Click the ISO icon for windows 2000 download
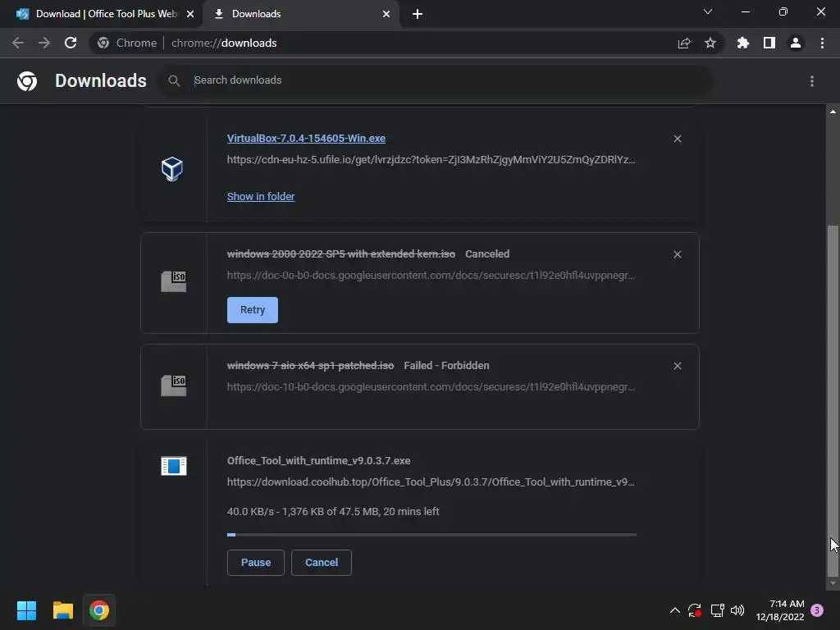840x630 pixels. [174, 281]
